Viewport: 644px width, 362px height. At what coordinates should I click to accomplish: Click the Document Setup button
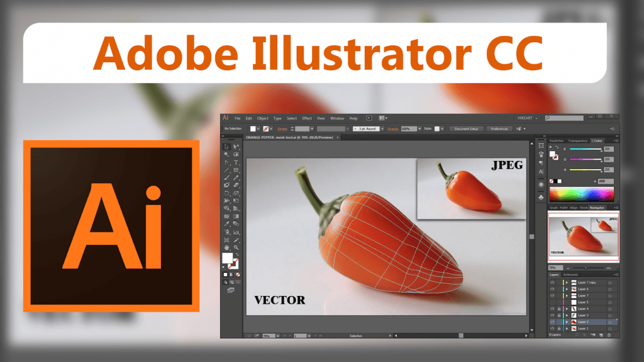click(x=467, y=129)
